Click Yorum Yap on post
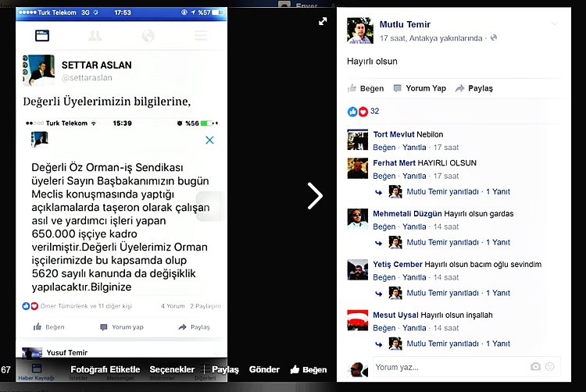The width and height of the screenshot is (586, 392). click(420, 88)
